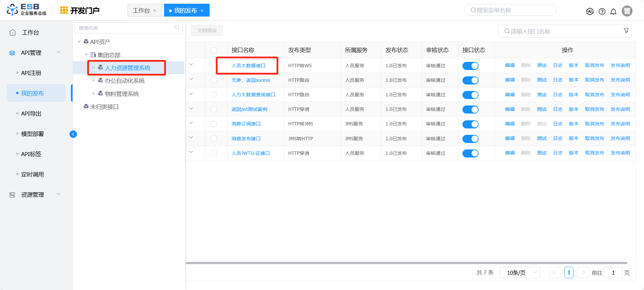
Task: Select all rows with header checkbox
Action: 214,50
